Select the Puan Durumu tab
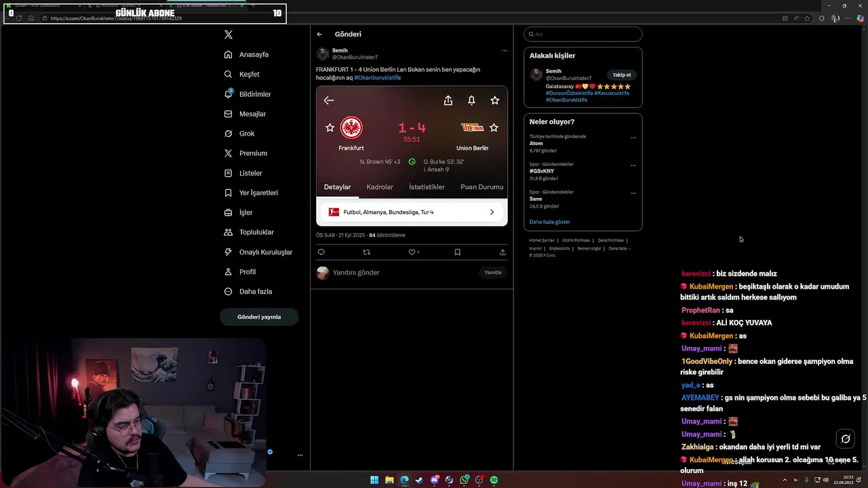Viewport: 868px width, 488px height. click(481, 187)
